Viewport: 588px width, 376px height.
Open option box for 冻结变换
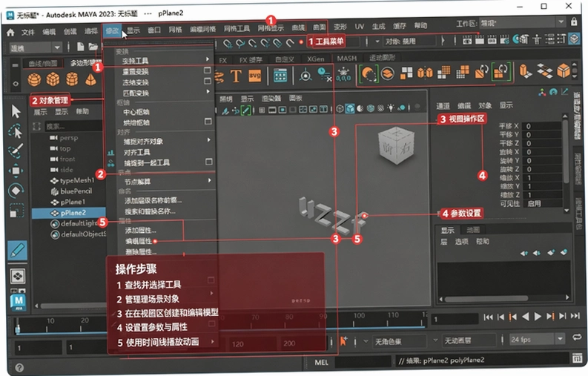(208, 81)
